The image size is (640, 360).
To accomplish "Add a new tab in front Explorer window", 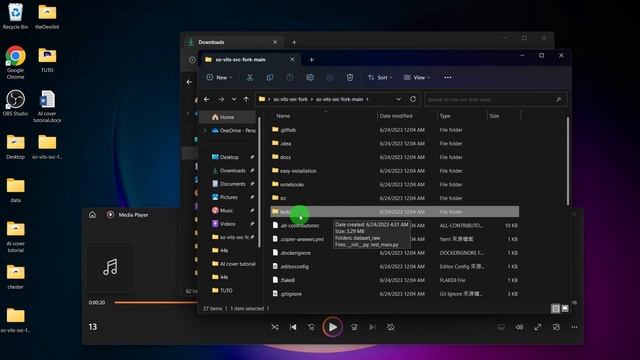I will (311, 60).
